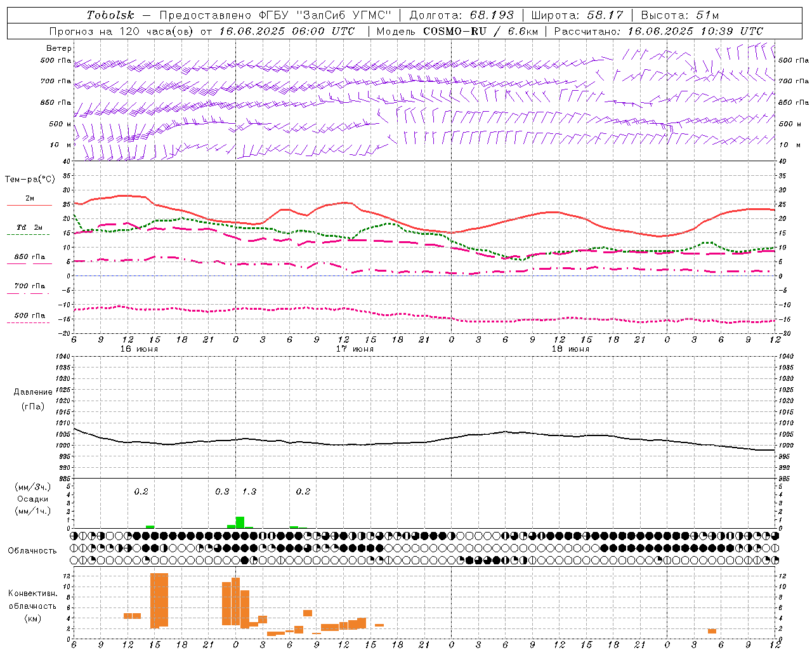
Task: Click the '2м' temperature legend entry
Action: pos(30,199)
